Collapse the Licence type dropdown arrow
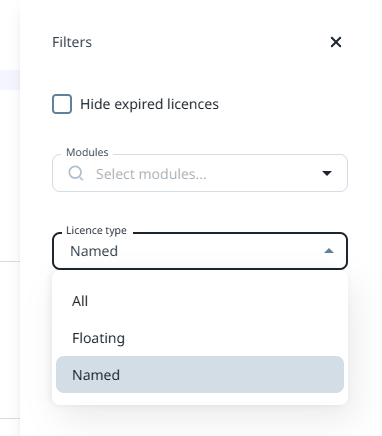Image resolution: width=382 pixels, height=436 pixels. point(329,251)
